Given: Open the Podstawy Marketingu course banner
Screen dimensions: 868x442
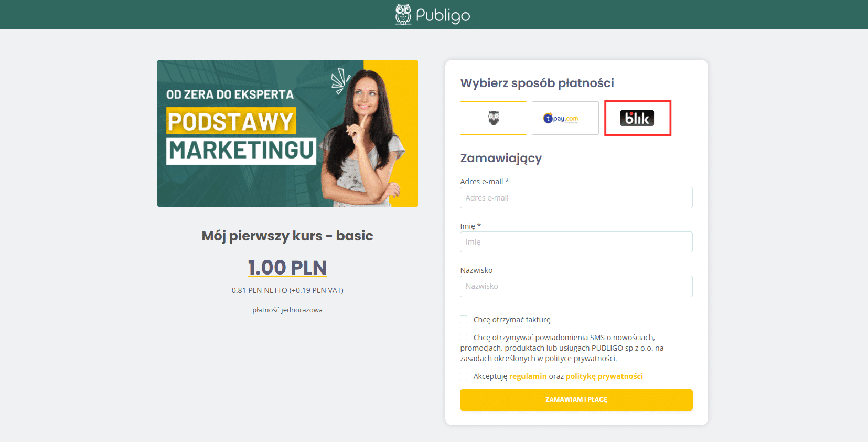Looking at the screenshot, I should pyautogui.click(x=287, y=133).
